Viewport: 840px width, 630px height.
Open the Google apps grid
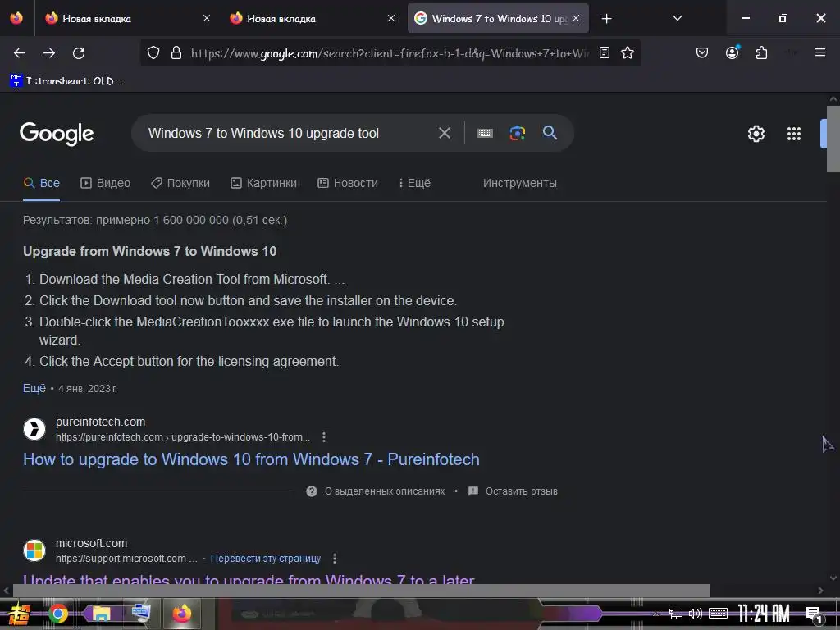[794, 134]
